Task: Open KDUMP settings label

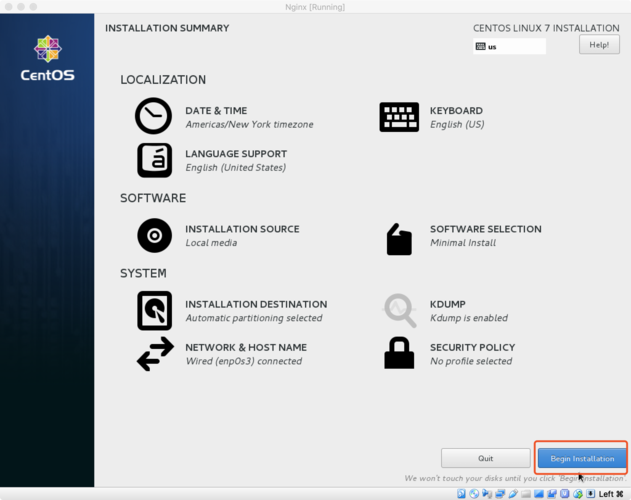Action: coord(448,304)
